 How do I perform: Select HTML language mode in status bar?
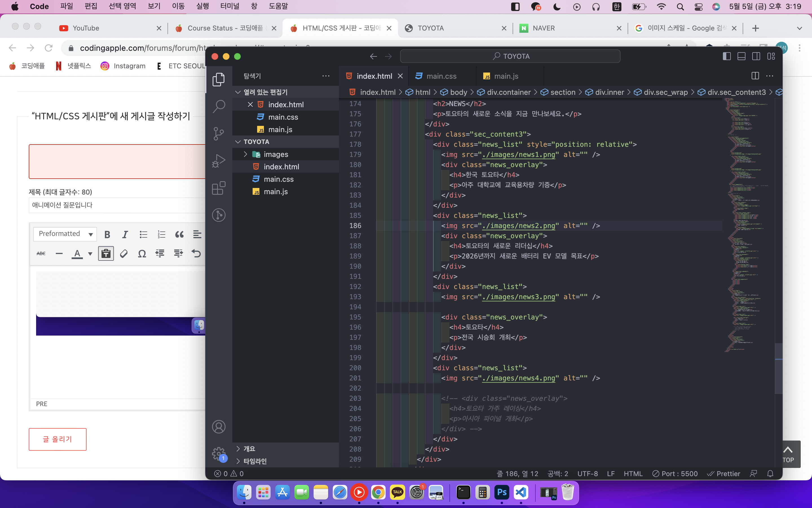[x=633, y=474]
